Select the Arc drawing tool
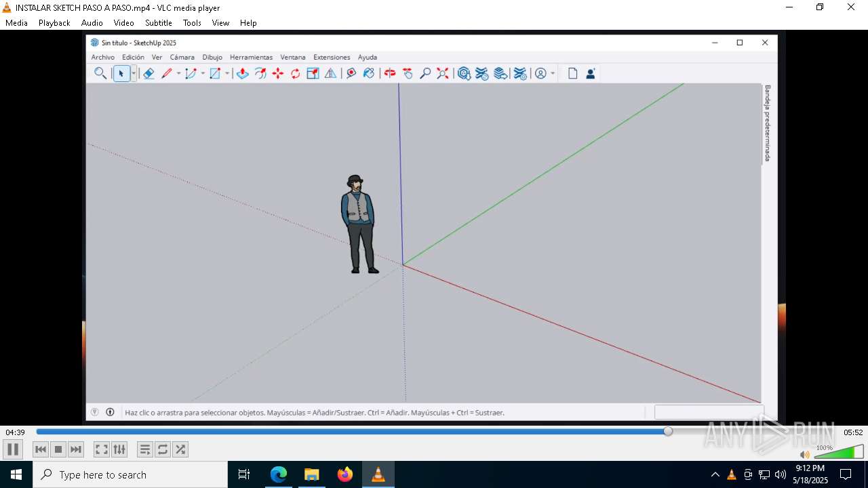Image resolution: width=868 pixels, height=488 pixels. [x=191, y=73]
